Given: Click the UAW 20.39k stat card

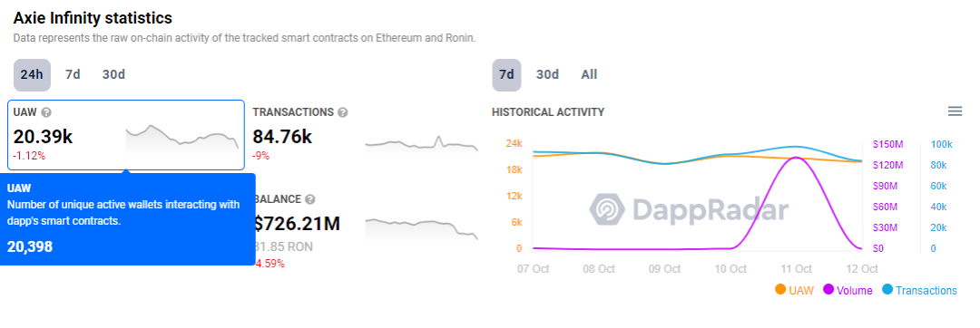Looking at the screenshot, I should coord(125,135).
